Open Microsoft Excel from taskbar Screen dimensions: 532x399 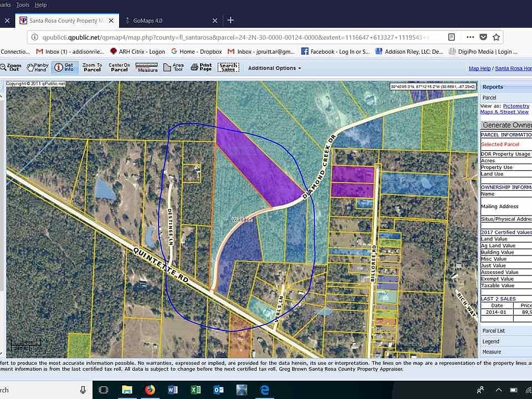click(196, 390)
